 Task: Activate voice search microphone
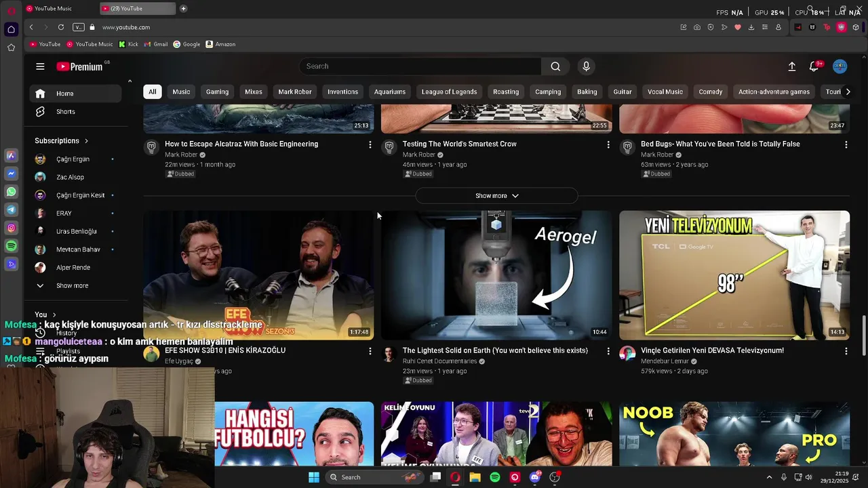point(587,66)
